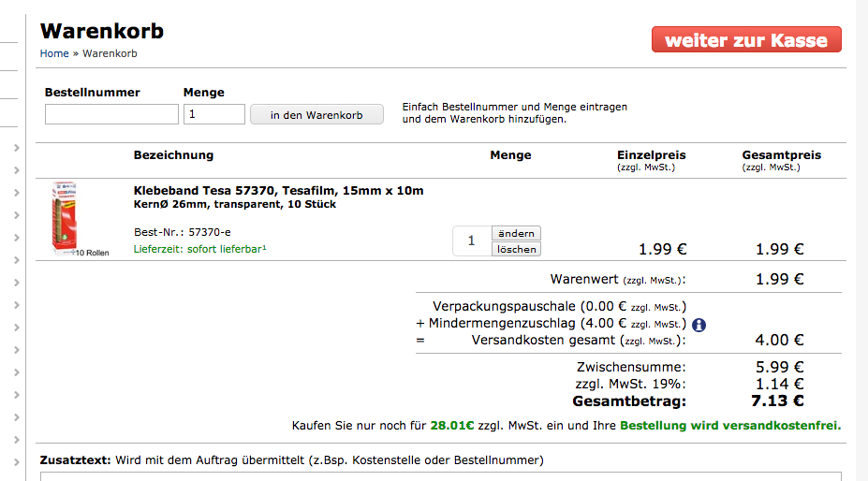This screenshot has width=868, height=481.
Task: Click the Warenkorb page heading
Action: [102, 31]
